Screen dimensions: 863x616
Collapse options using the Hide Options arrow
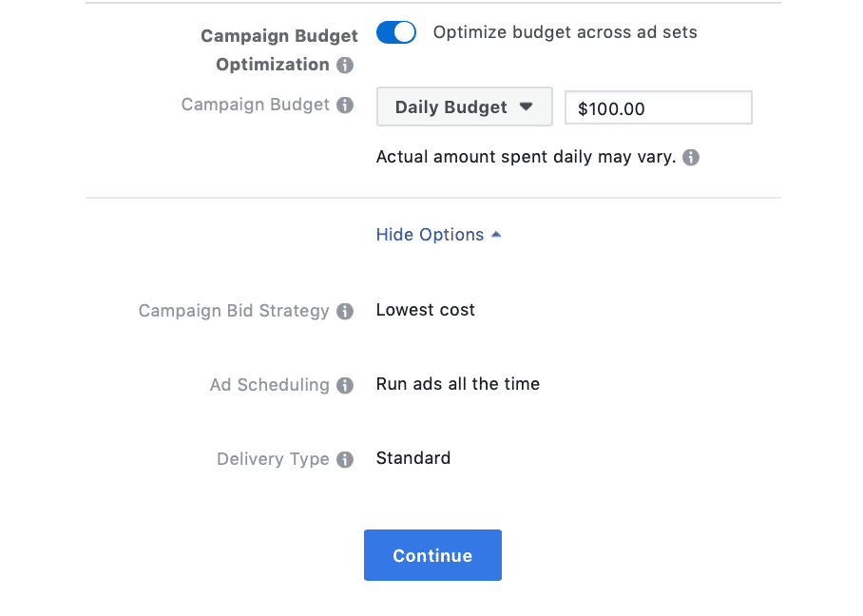pos(496,235)
